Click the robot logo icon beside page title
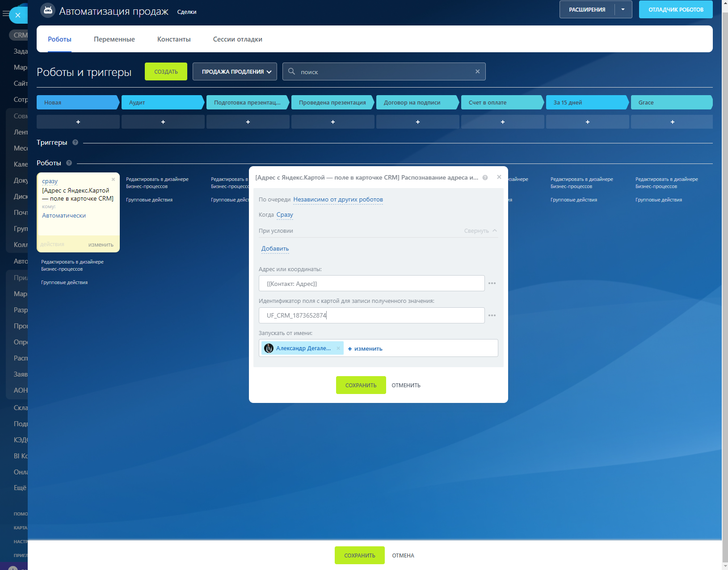 [48, 10]
